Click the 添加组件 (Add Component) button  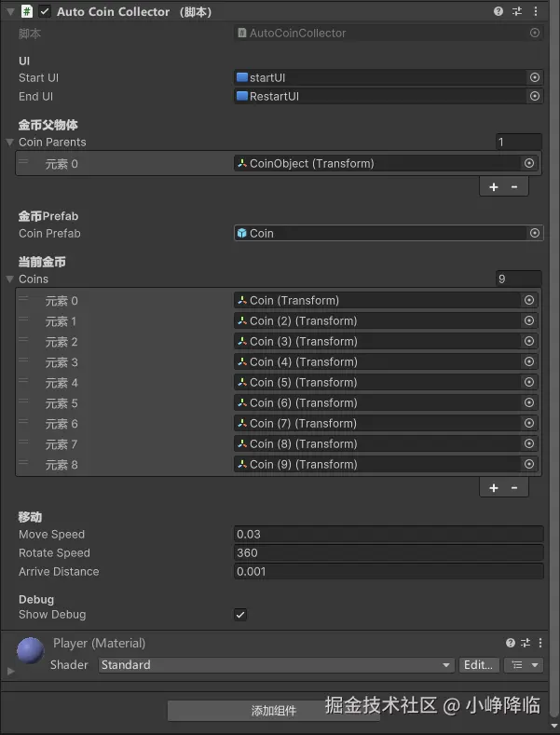(274, 711)
